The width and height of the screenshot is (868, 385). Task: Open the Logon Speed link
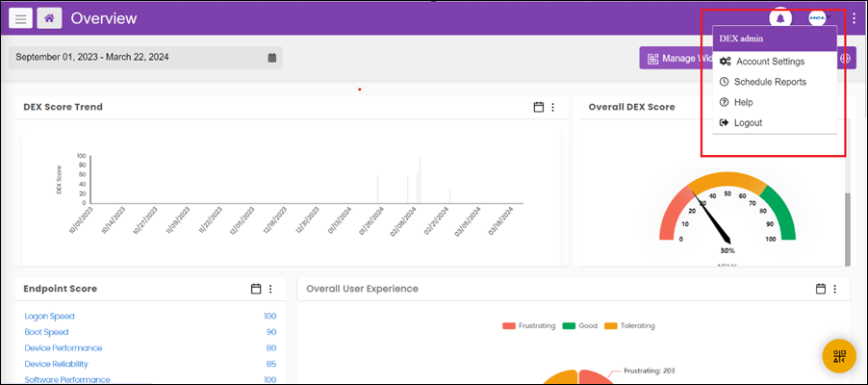(49, 317)
